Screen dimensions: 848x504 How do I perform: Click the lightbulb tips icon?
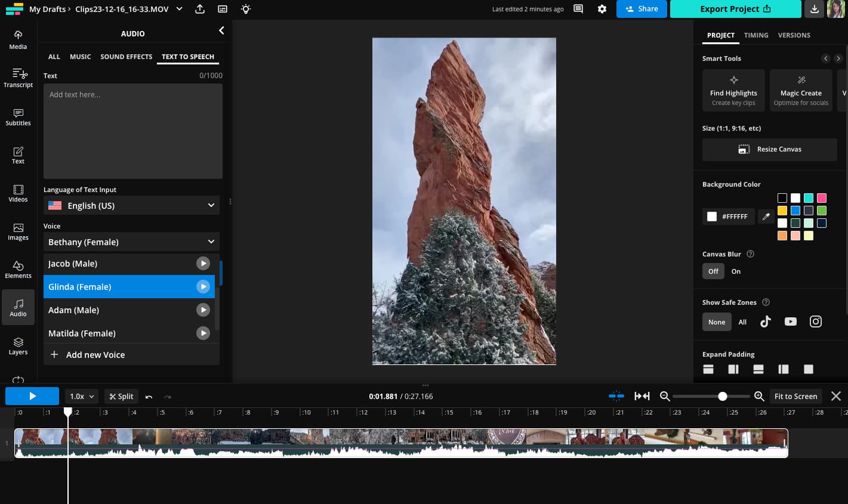[x=245, y=9]
